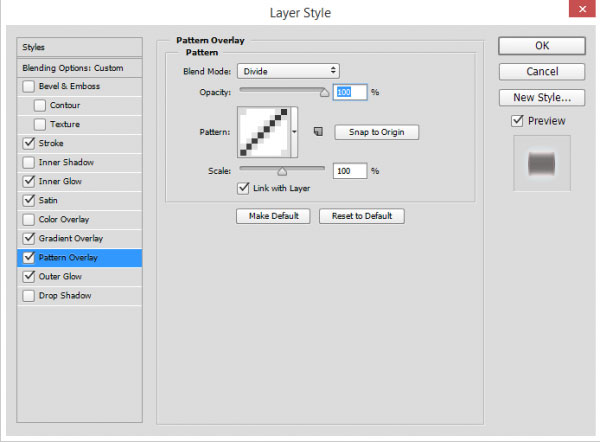Enable the Contour checkbox
Image resolution: width=600 pixels, height=442 pixels.
coord(39,105)
